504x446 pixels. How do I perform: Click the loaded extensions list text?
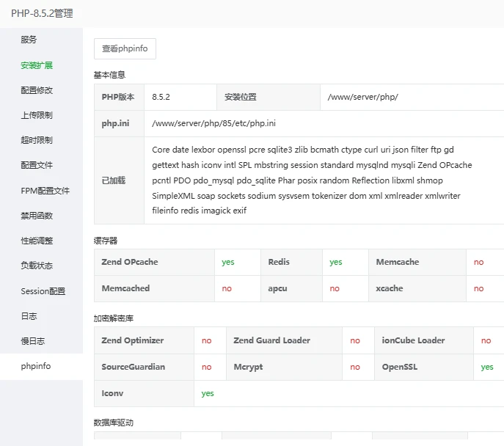tap(312, 180)
